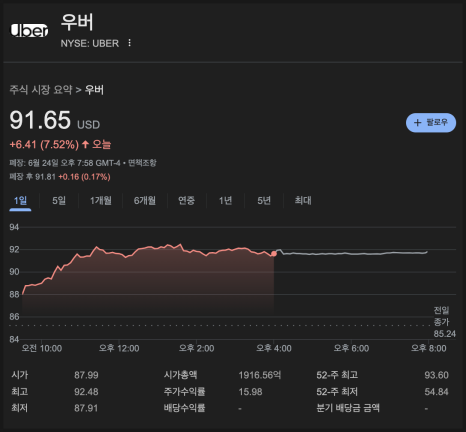Viewport: 466px width, 432px height.
Task: Click the 전일 종가 85.24 label
Action: coord(444,322)
